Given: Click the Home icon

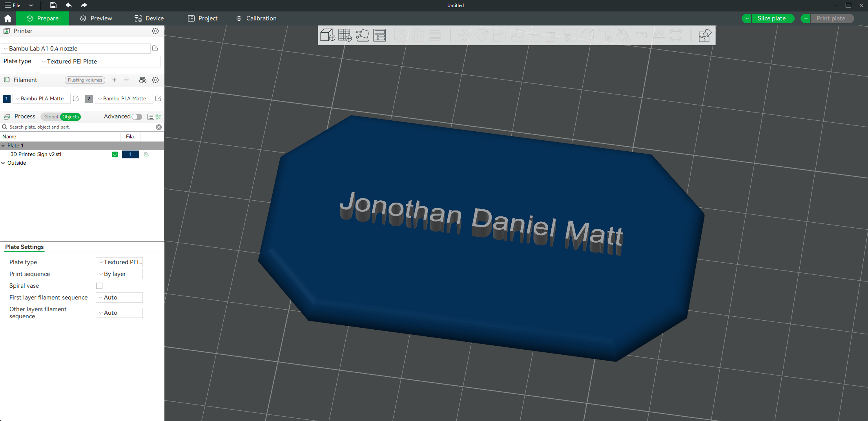Looking at the screenshot, I should coord(7,18).
